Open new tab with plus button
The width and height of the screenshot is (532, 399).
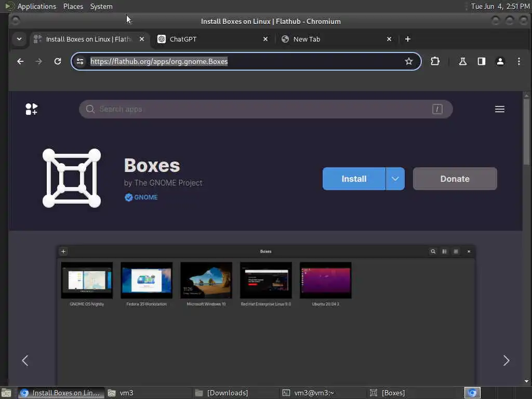click(408, 39)
